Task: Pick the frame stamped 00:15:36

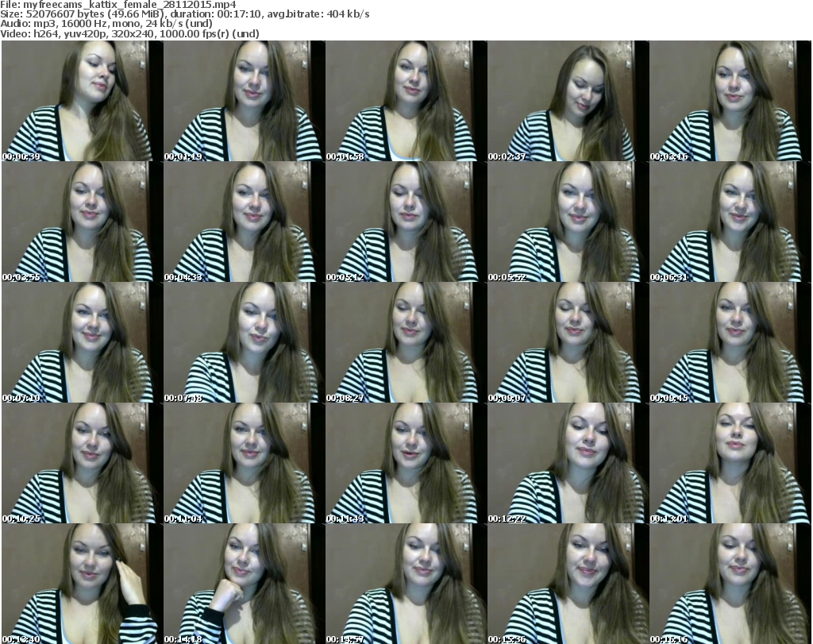Action: click(x=568, y=584)
